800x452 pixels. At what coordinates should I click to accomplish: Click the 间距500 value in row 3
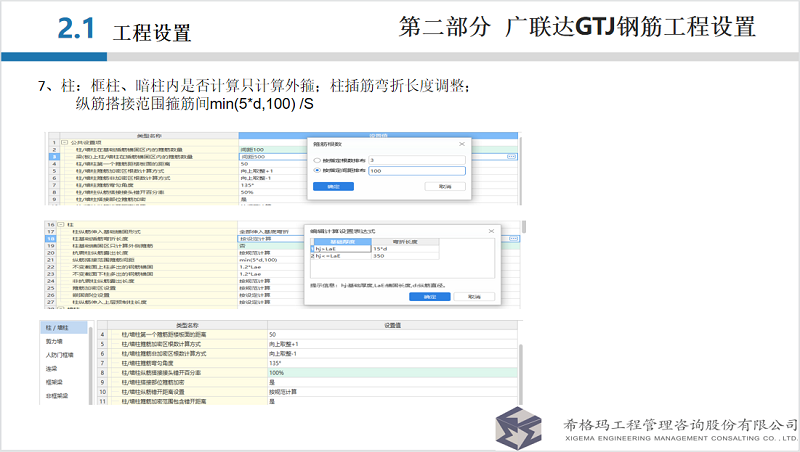point(253,157)
